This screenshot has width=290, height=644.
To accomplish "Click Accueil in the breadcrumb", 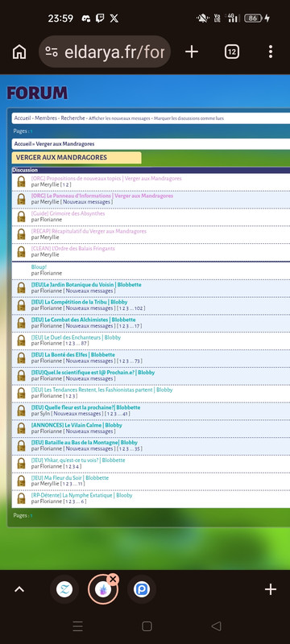I will point(23,144).
